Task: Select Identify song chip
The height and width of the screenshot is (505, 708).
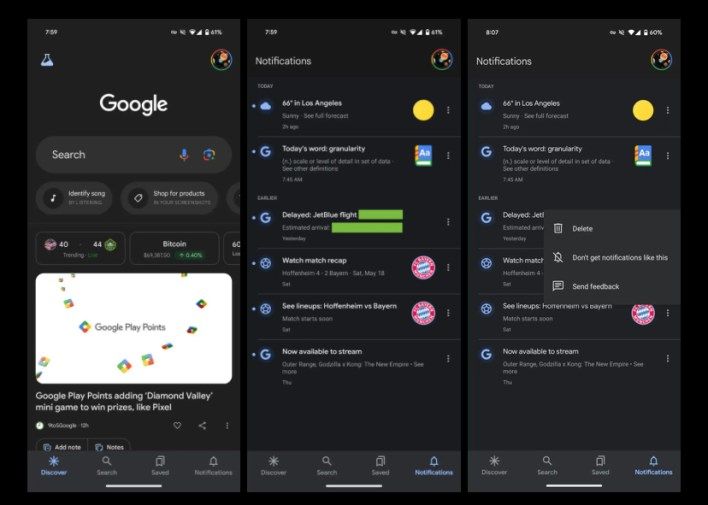Action: [75, 197]
